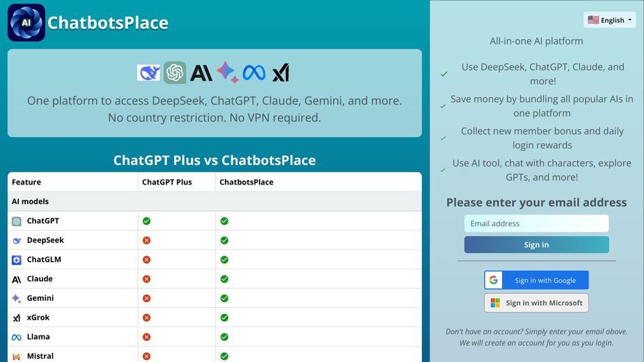Click the Meta infinity logo in banner

coord(254,72)
